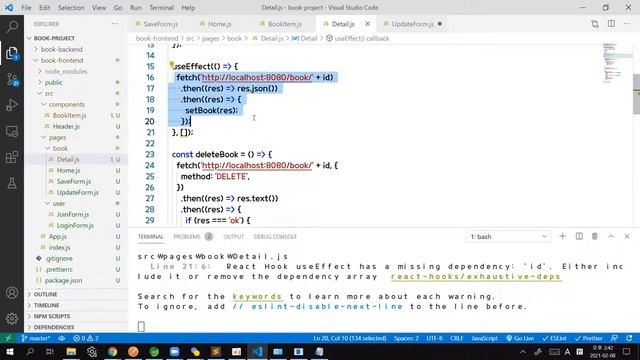This screenshot has height=360, width=640.
Task: Maximize terminal panel with up chevron
Action: pos(611,236)
